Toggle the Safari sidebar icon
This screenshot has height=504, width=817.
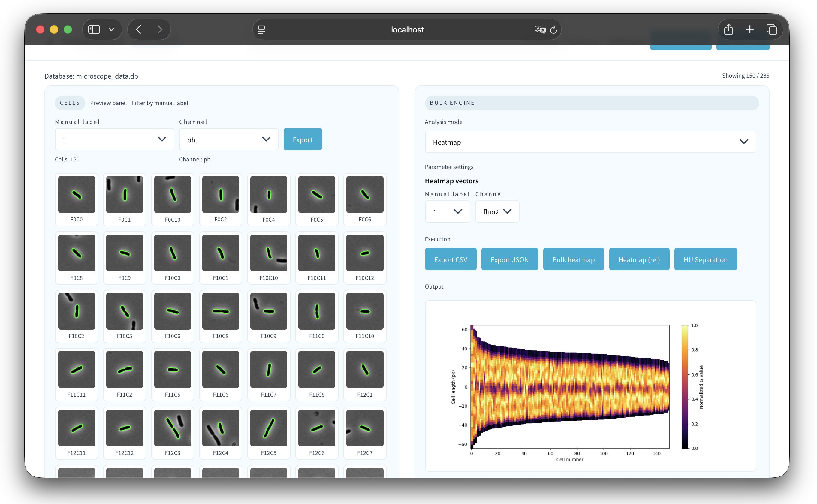pyautogui.click(x=94, y=29)
